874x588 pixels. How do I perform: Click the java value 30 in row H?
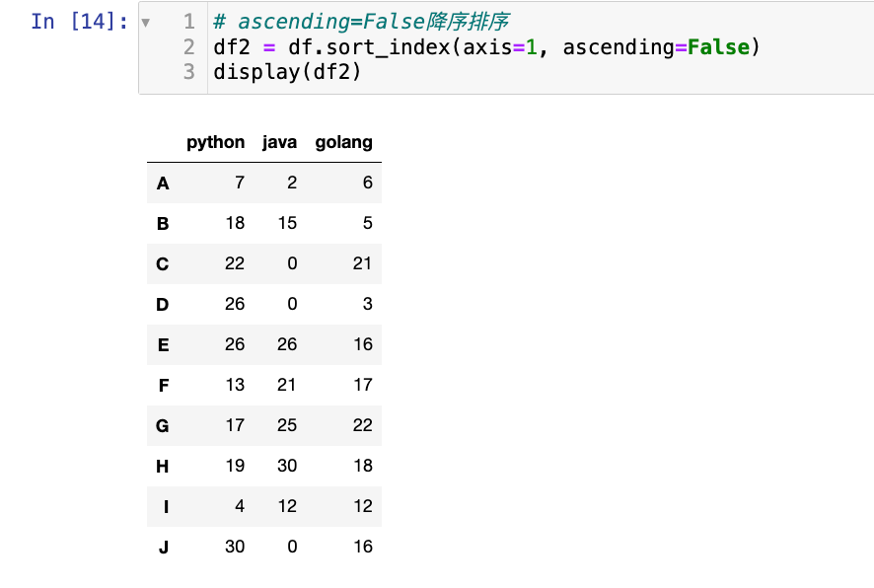pyautogui.click(x=287, y=466)
